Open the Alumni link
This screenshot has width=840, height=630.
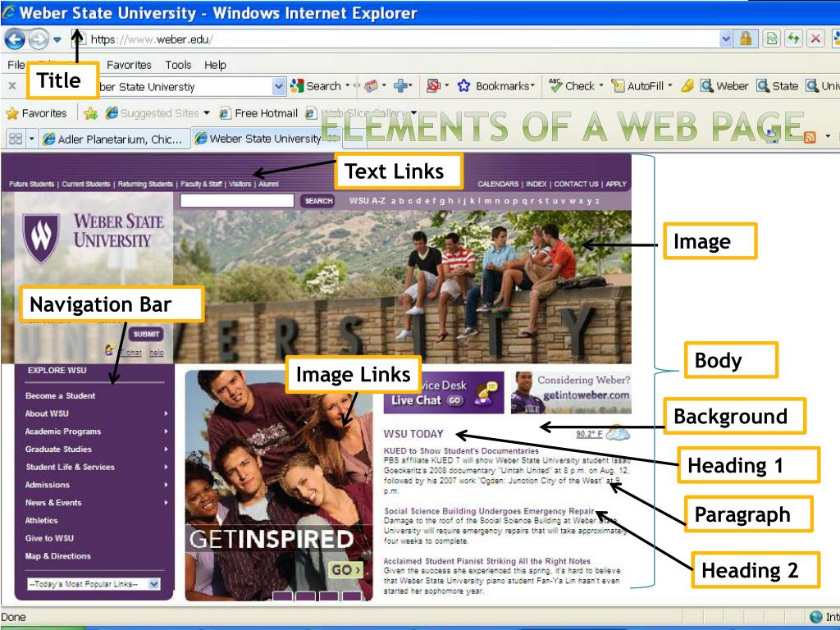pos(268,184)
